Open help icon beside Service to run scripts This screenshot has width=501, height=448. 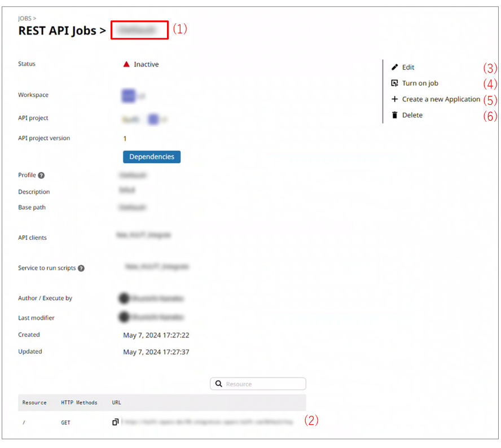tap(81, 268)
